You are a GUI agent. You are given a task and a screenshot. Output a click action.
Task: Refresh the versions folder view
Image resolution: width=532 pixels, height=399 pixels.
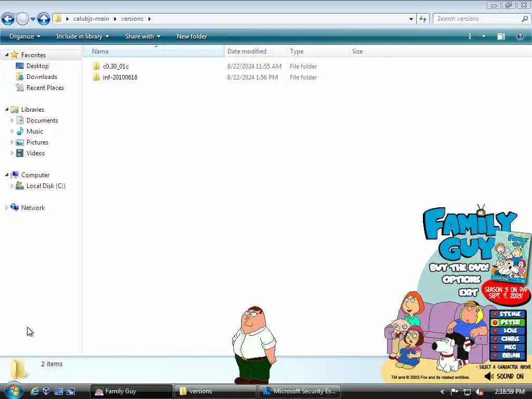tap(423, 19)
